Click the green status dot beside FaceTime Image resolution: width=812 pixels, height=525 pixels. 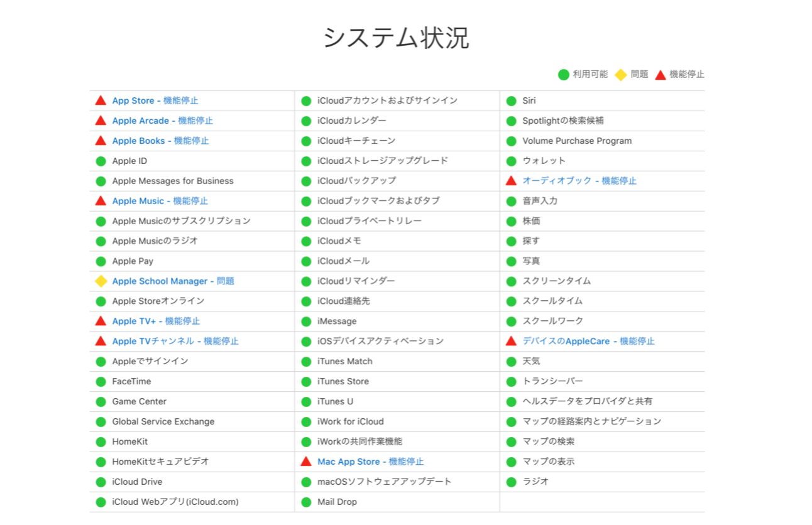[x=101, y=381]
